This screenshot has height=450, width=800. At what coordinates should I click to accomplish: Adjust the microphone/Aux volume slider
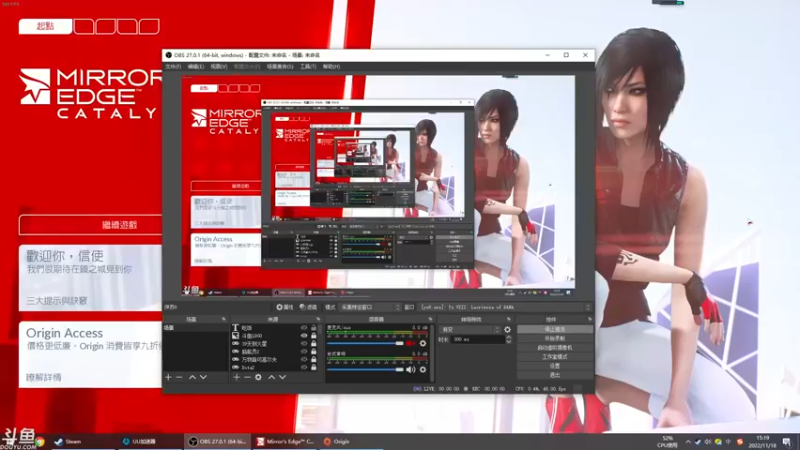(365, 343)
